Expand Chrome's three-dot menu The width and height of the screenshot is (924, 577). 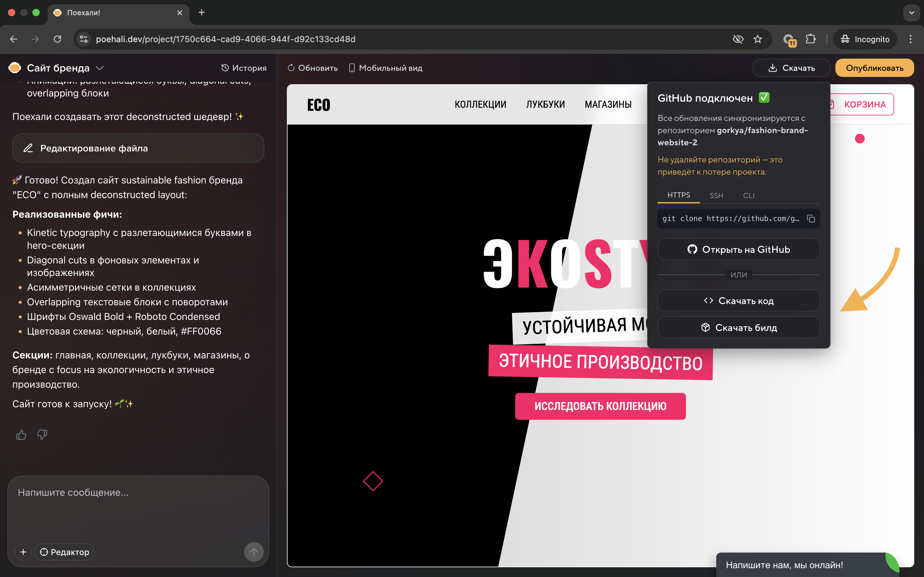click(910, 38)
